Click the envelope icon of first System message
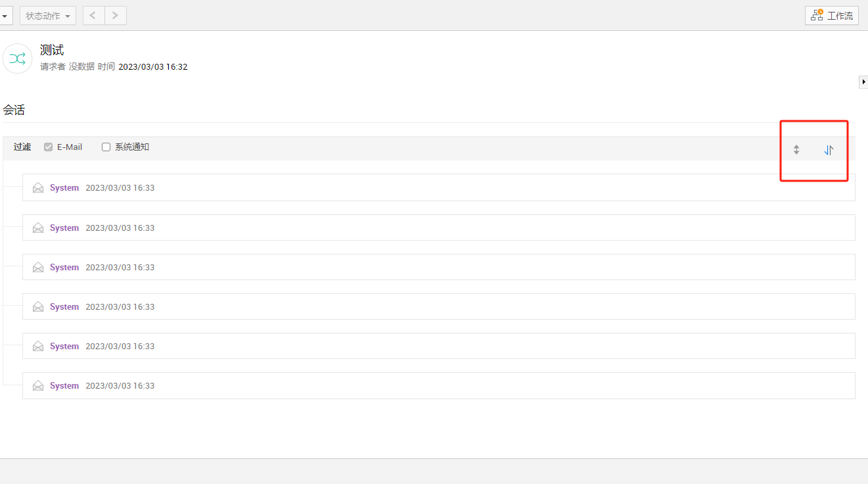Viewport: 868px width, 484px height. tap(38, 188)
